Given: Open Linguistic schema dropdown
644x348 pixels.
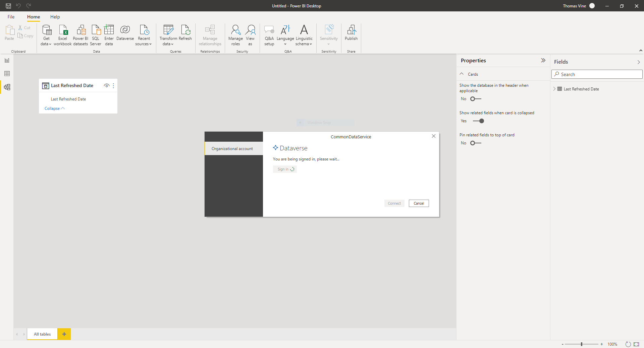Looking at the screenshot, I should click(x=304, y=35).
